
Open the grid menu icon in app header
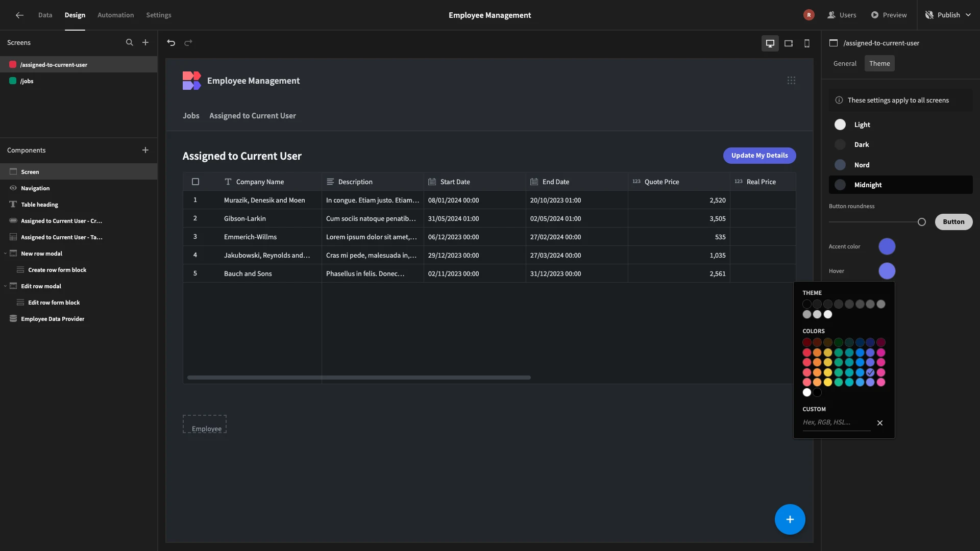pos(791,81)
